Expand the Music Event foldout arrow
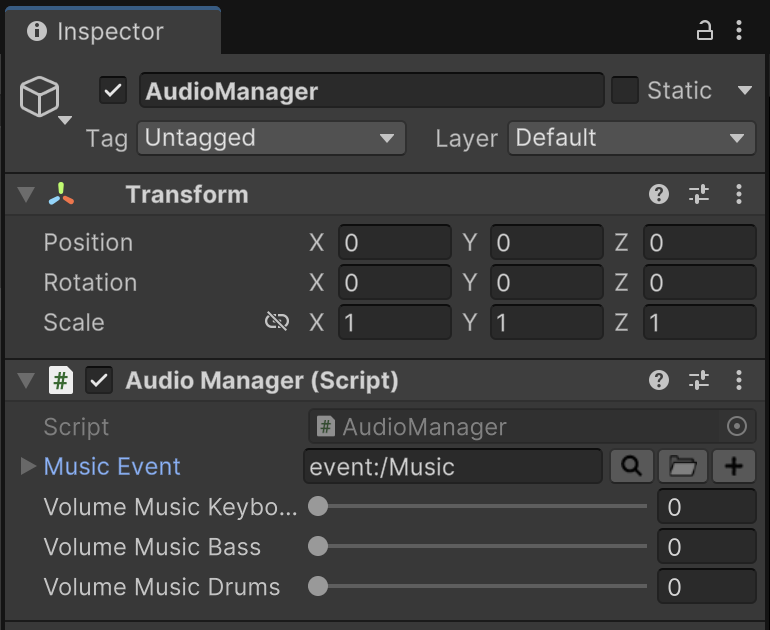 click(x=27, y=466)
